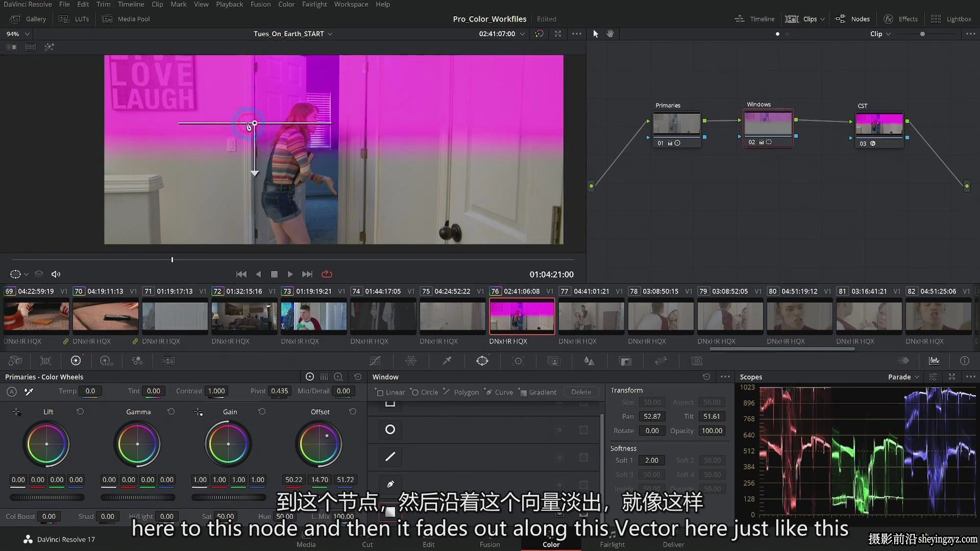This screenshot has width=980, height=551.
Task: Open the Key palette
Action: (625, 361)
